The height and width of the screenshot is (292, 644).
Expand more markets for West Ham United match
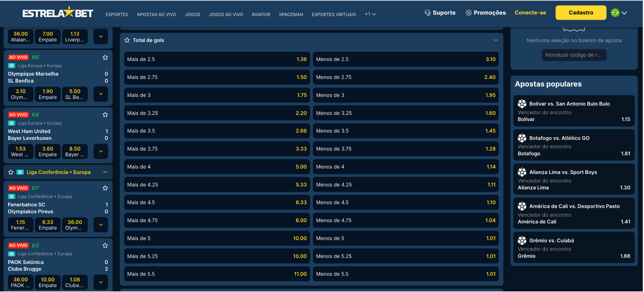pos(101,151)
